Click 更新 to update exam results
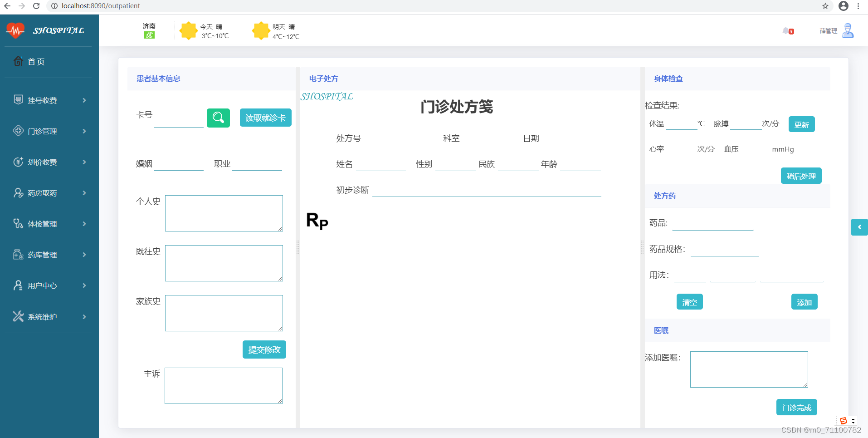Viewport: 868px width, 438px height. [802, 124]
